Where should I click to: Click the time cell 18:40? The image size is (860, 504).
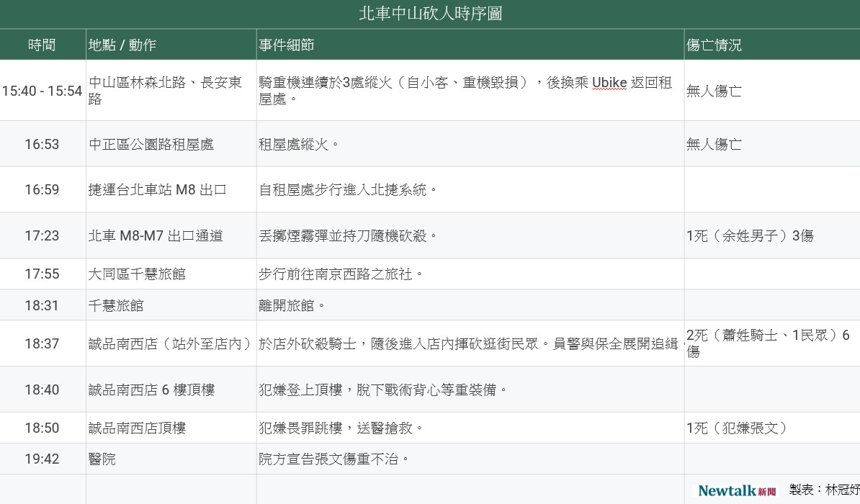(x=42, y=390)
